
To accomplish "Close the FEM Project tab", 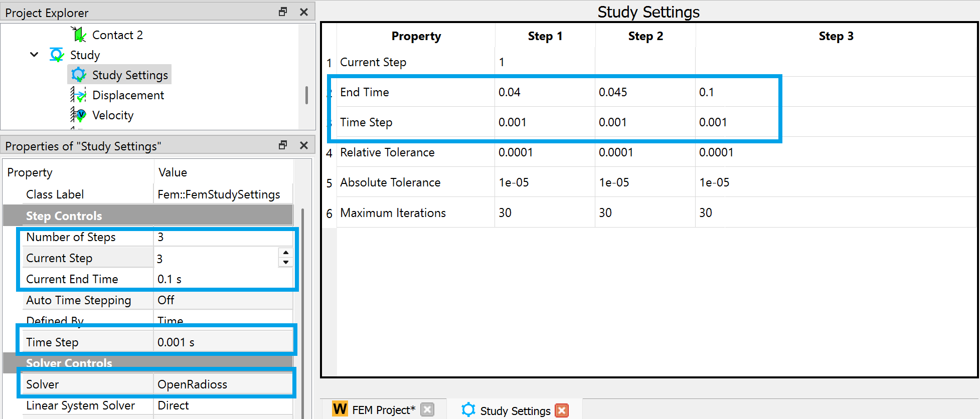I will (427, 409).
